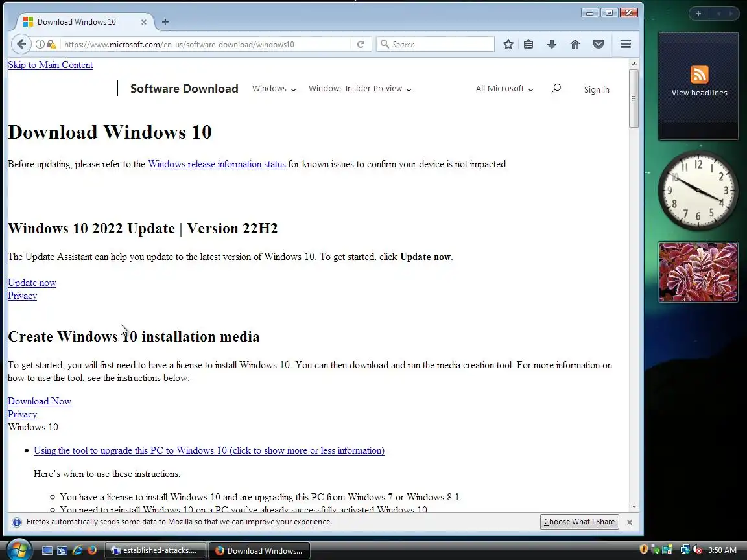Expand the Windows dropdown menu
Image resolution: width=747 pixels, height=560 pixels.
click(274, 89)
